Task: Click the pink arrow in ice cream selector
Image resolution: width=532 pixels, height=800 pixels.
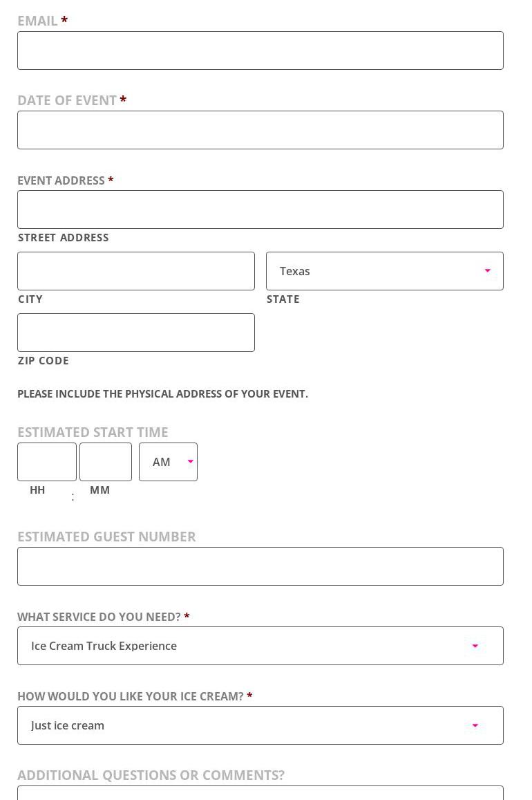Action: (475, 726)
